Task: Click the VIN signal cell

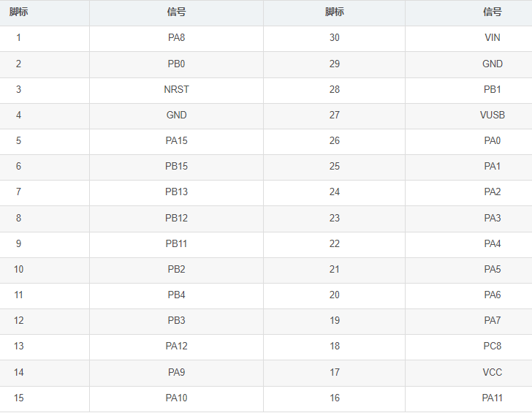Action: pos(492,38)
